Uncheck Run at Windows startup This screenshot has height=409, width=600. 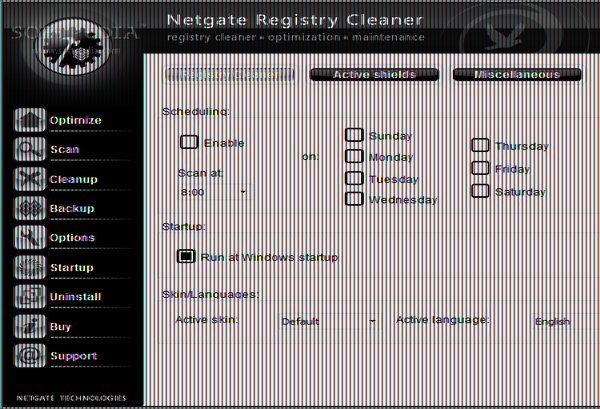tap(186, 256)
